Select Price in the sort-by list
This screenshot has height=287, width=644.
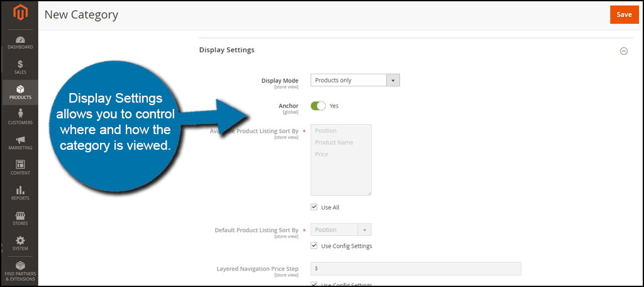(x=321, y=155)
